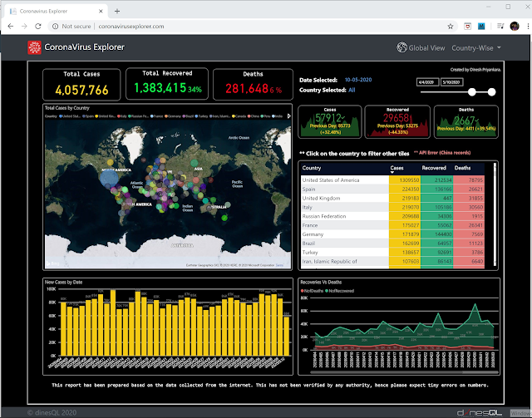Viewport: 532px width, 418px height.
Task: Bookmark this page with the star icon
Action: pos(451,27)
